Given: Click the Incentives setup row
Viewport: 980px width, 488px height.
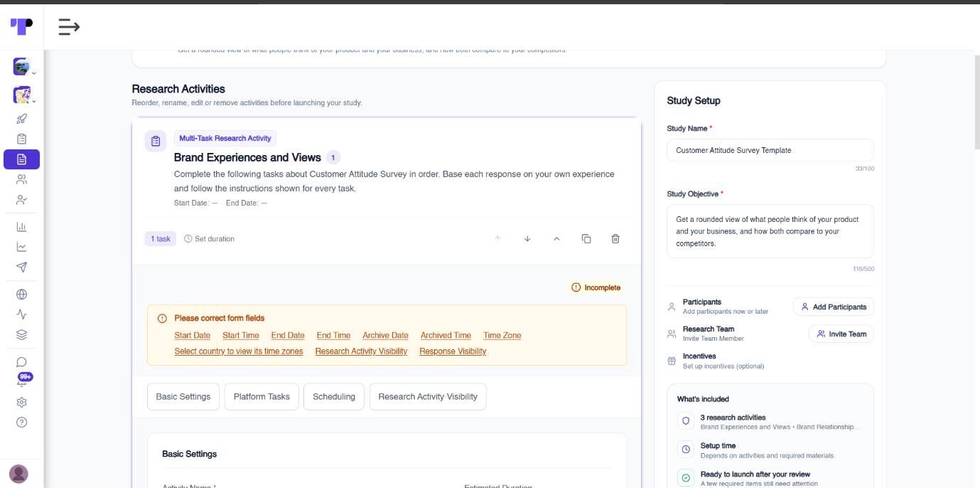Looking at the screenshot, I should [x=770, y=361].
